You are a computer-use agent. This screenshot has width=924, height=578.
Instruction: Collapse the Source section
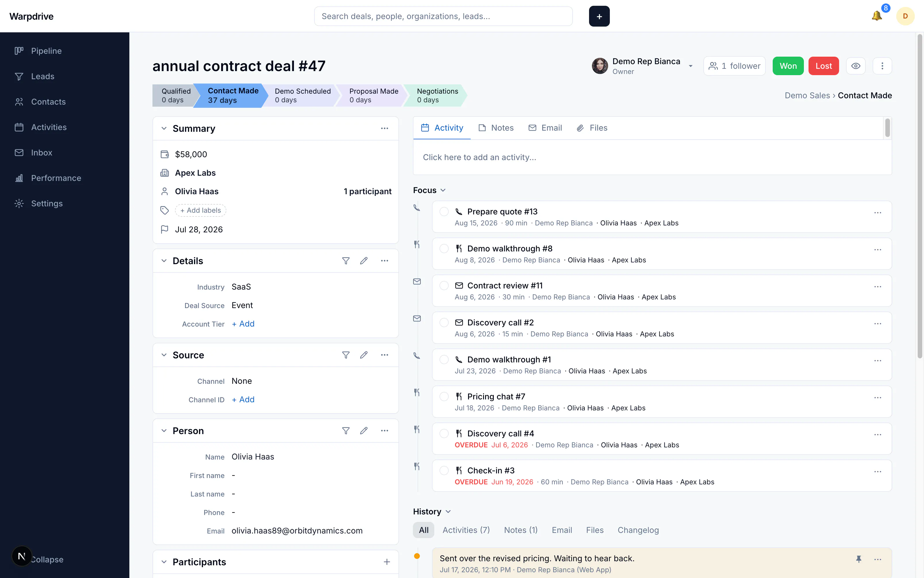[x=164, y=355]
